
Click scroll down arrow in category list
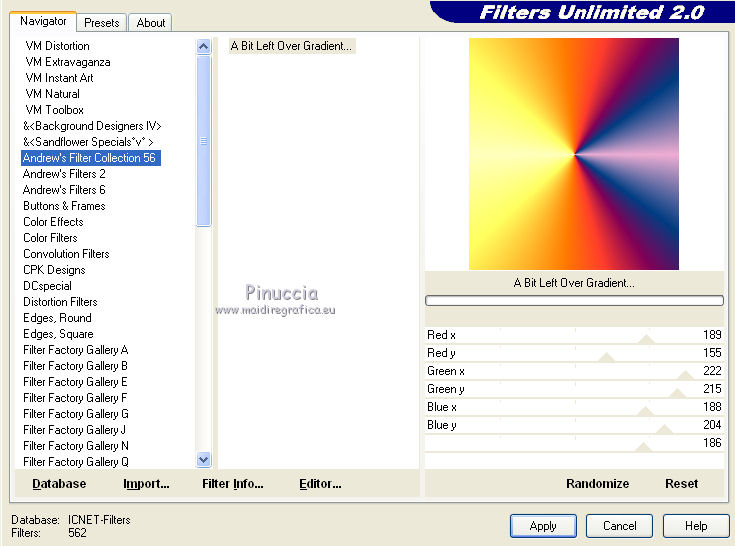pyautogui.click(x=203, y=460)
